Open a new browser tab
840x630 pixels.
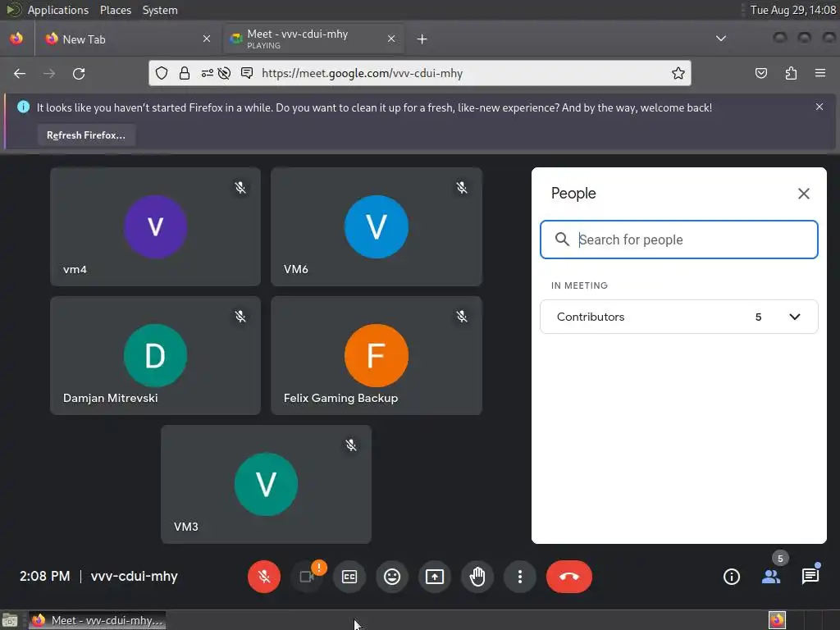[x=422, y=39]
